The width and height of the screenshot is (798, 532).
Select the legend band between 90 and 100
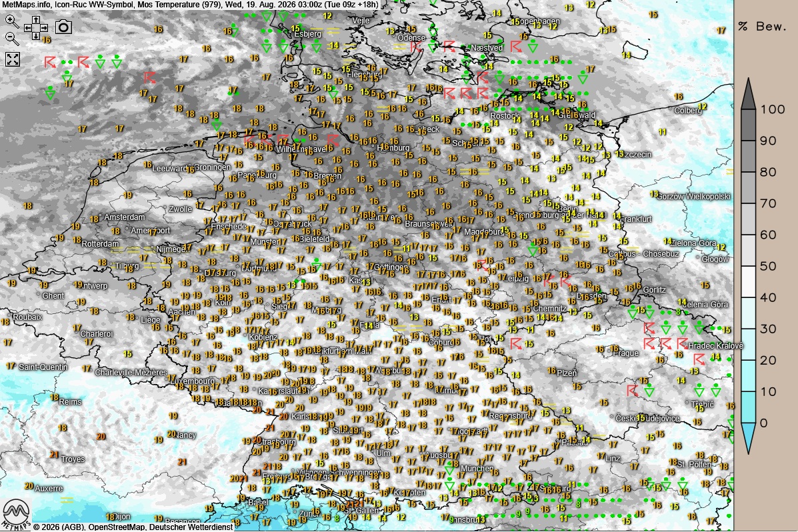[x=748, y=125]
